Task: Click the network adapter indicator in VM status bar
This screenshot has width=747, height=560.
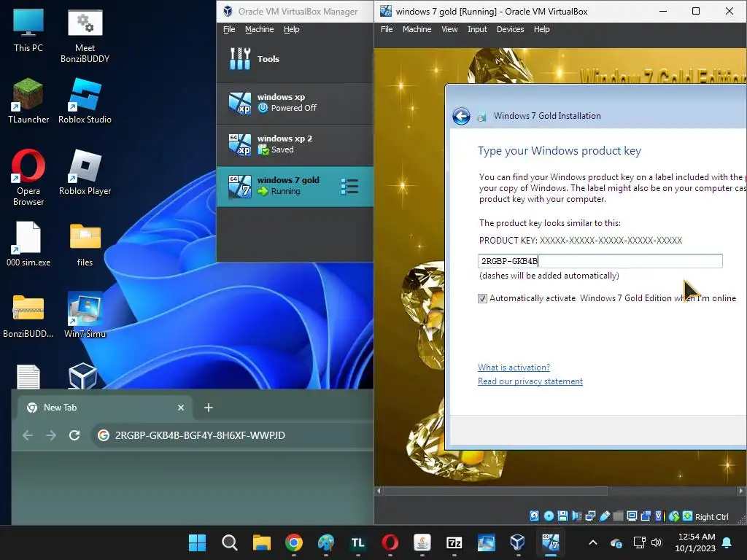Action: pyautogui.click(x=591, y=516)
